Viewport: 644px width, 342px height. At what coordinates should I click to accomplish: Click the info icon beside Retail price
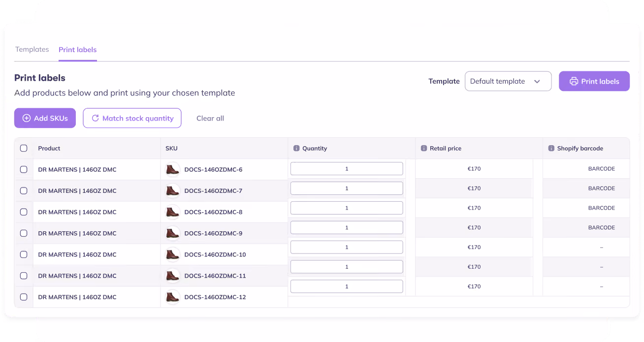[424, 148]
